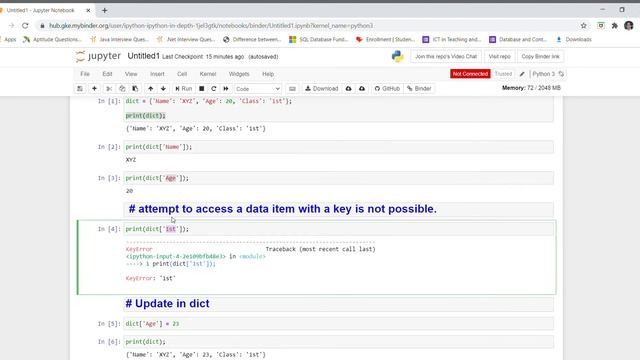Open the GitHub toolbar button

(387, 89)
